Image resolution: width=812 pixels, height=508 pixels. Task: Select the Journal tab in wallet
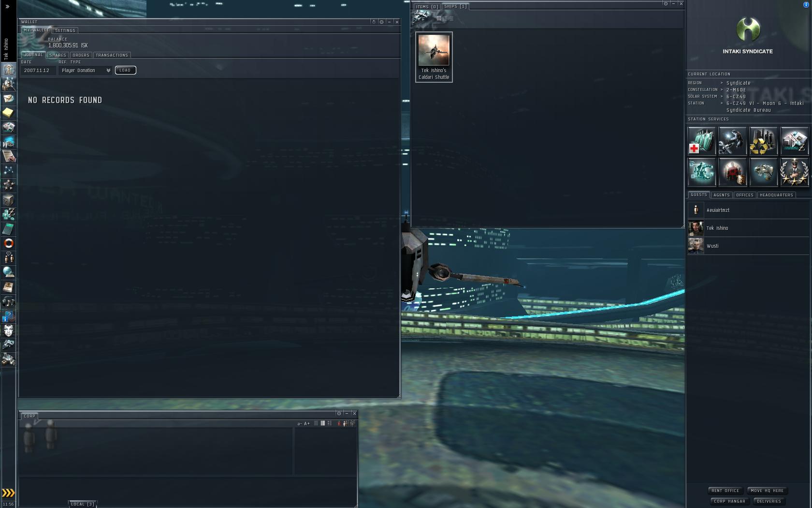pos(34,55)
